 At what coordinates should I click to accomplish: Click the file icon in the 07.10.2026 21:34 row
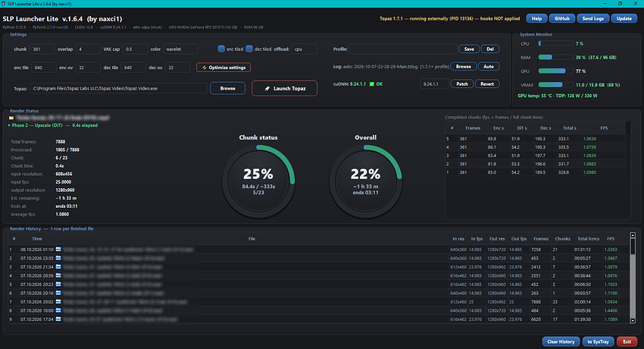(58, 267)
